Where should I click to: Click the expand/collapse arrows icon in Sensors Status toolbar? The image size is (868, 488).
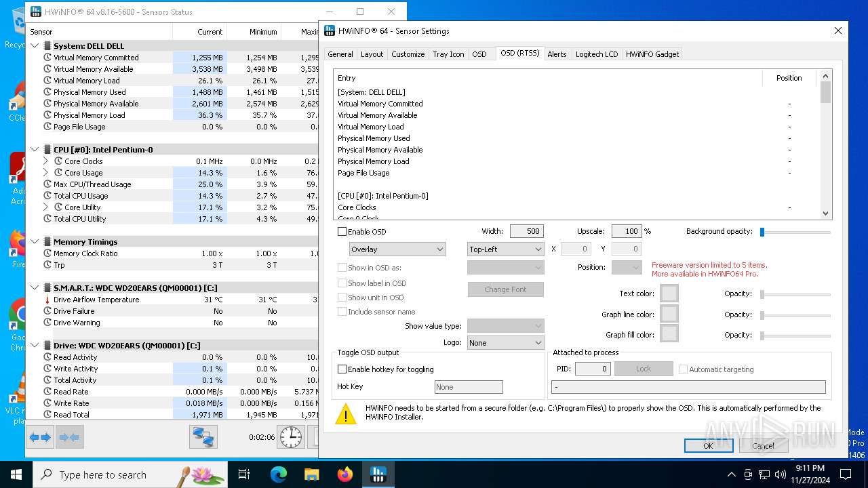tap(40, 437)
